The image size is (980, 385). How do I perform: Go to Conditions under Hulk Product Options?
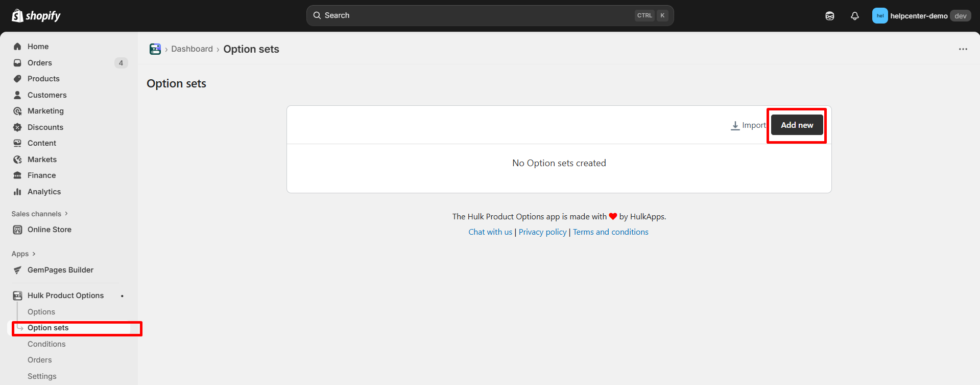pyautogui.click(x=46, y=344)
